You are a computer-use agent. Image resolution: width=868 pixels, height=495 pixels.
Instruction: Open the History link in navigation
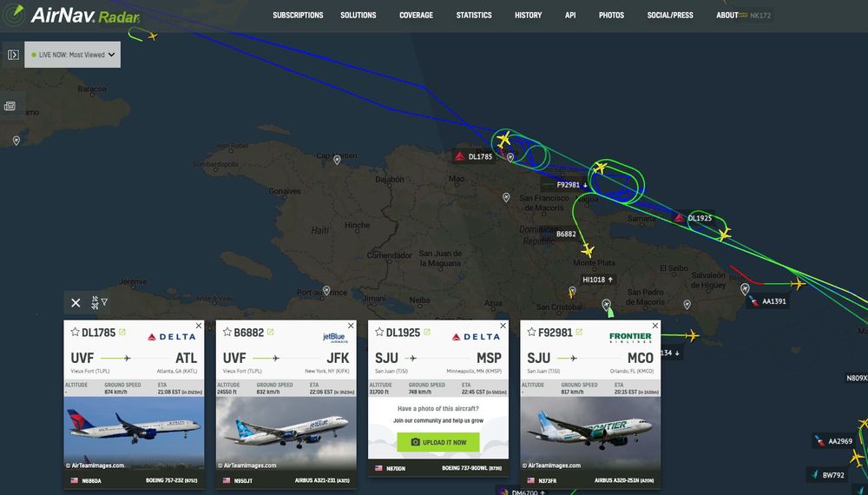tap(528, 15)
